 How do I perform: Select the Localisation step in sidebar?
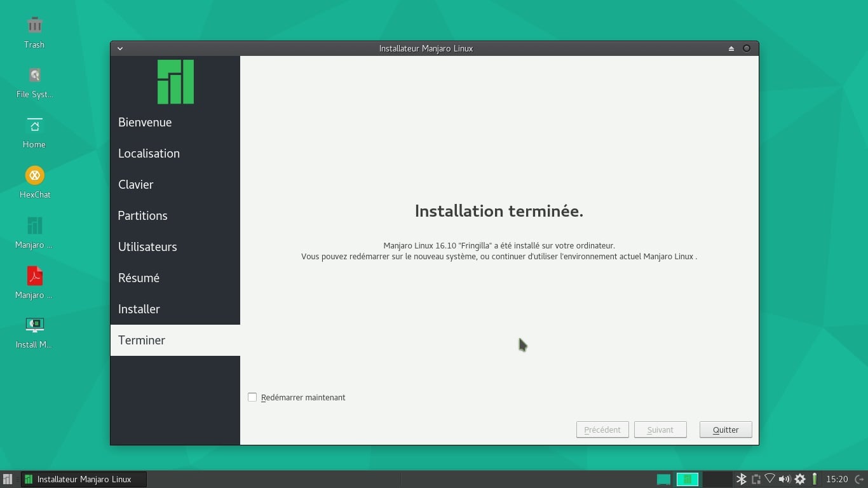(x=175, y=153)
